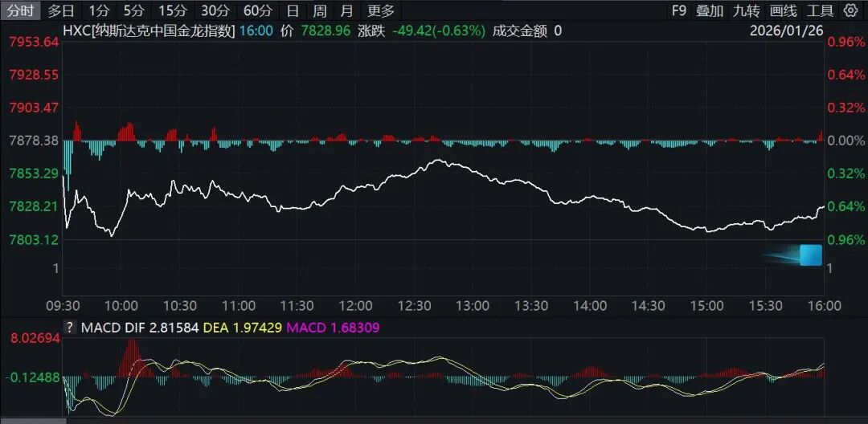Viewport: 868px width, 424px height.
Task: Select the 60分 period tab
Action: (257, 10)
